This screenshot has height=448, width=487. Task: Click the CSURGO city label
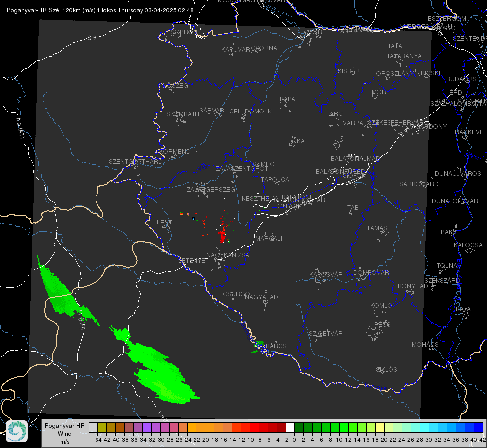[236, 294]
